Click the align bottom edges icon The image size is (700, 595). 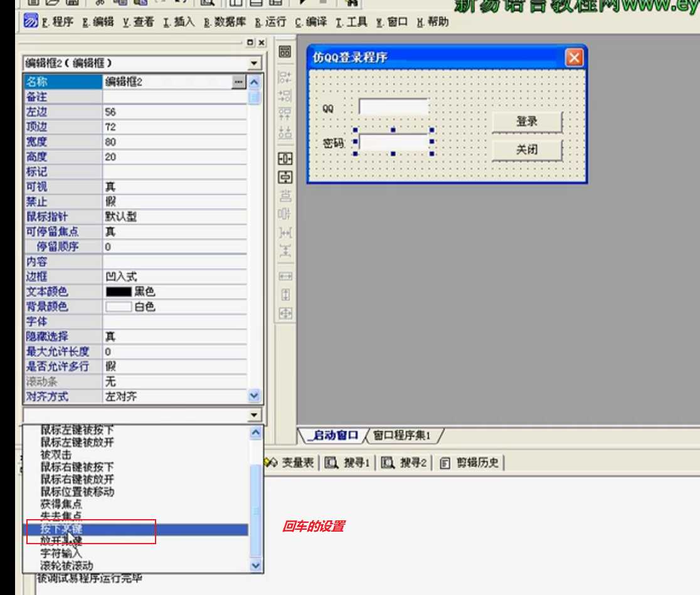285,132
